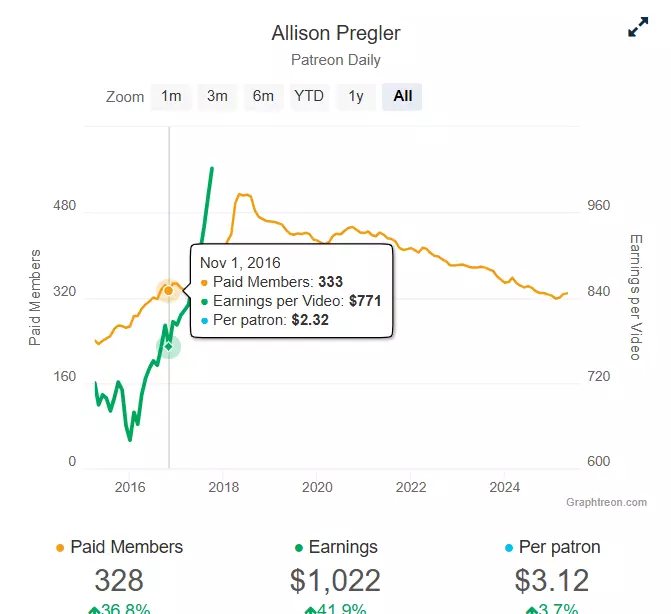This screenshot has width=671, height=614.
Task: Set zoom range to 6m
Action: coord(263,96)
